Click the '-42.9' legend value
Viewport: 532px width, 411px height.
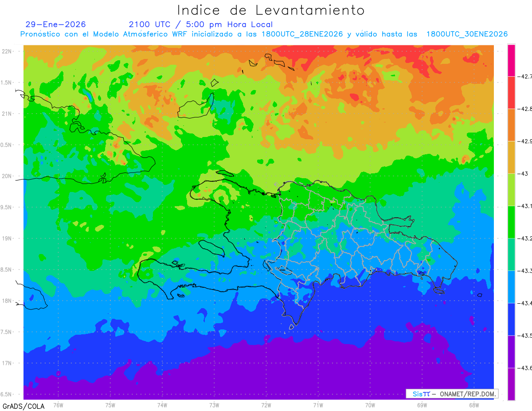524,141
